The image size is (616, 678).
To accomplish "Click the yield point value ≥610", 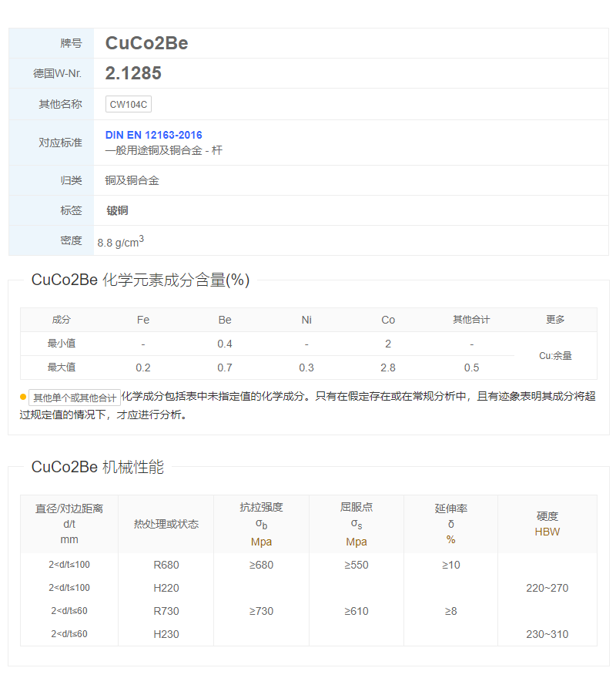I will tap(357, 611).
